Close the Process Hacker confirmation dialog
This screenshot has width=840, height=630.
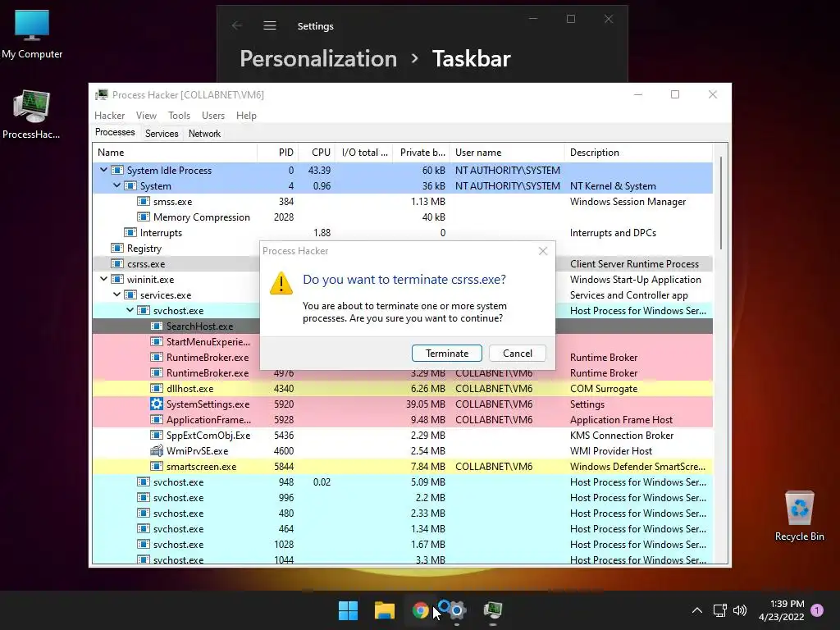[x=543, y=251]
